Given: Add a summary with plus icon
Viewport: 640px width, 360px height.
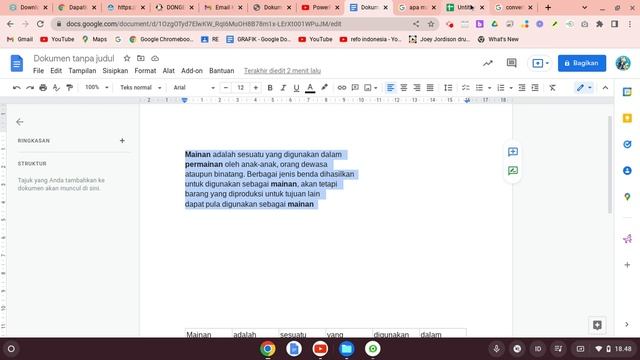Looking at the screenshot, I should click(122, 140).
